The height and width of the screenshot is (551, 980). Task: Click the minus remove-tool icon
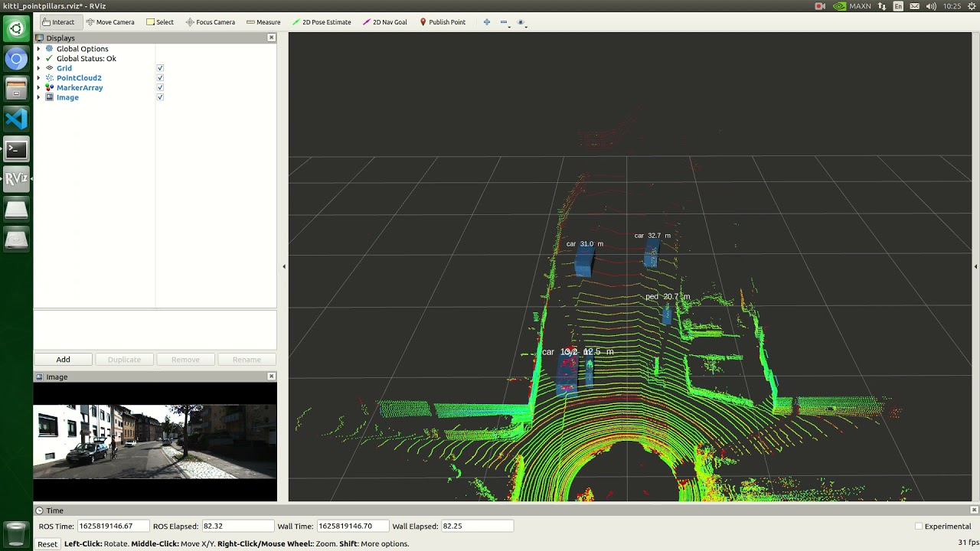504,22
